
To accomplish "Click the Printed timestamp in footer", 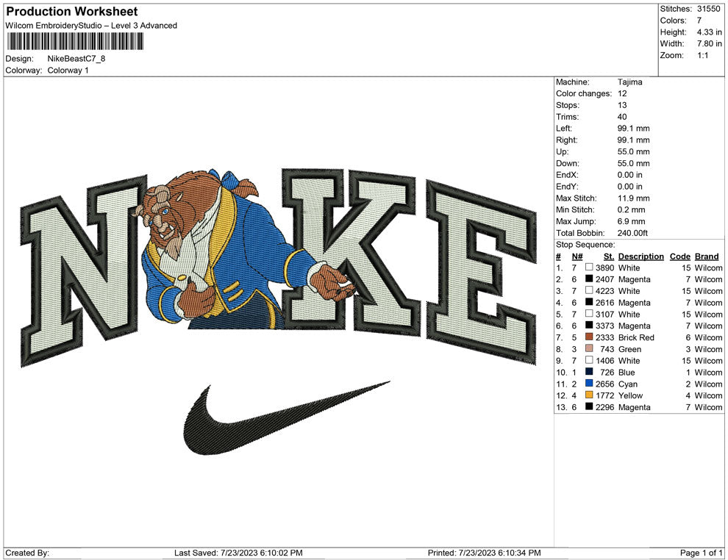I will (485, 553).
